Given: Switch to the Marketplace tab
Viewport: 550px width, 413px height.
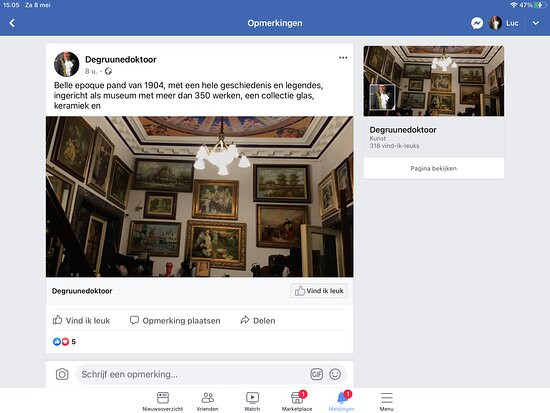Looking at the screenshot, I should 297,401.
